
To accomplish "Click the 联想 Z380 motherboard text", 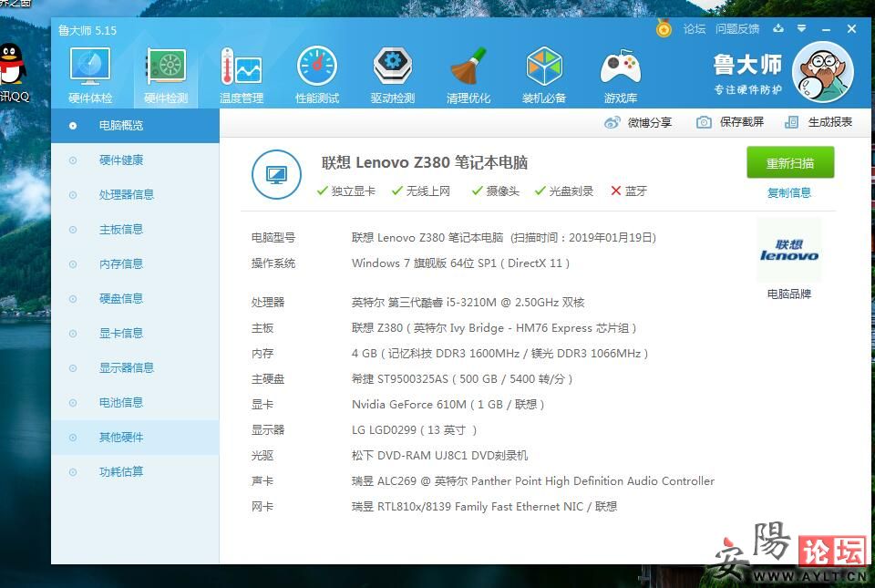I will click(494, 328).
